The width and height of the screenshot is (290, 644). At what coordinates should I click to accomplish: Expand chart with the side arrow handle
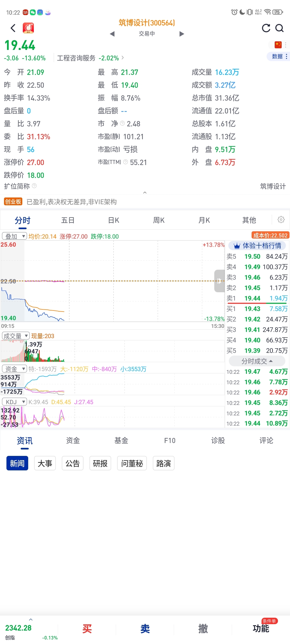219,281
